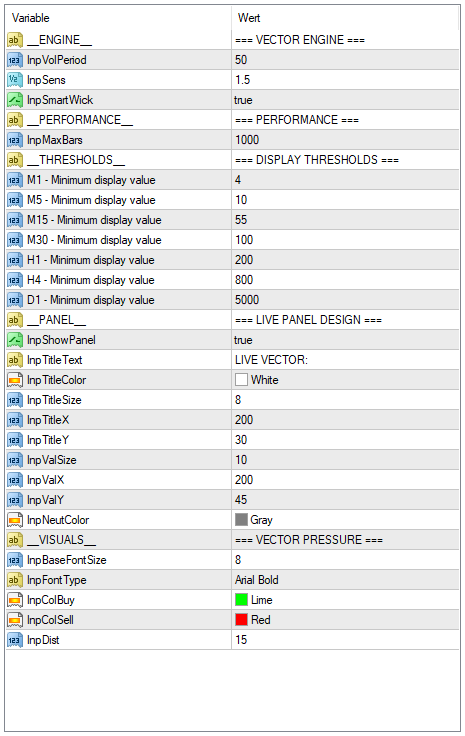Click the string icon beside __VISUALS__
465x736 pixels.
[15, 540]
